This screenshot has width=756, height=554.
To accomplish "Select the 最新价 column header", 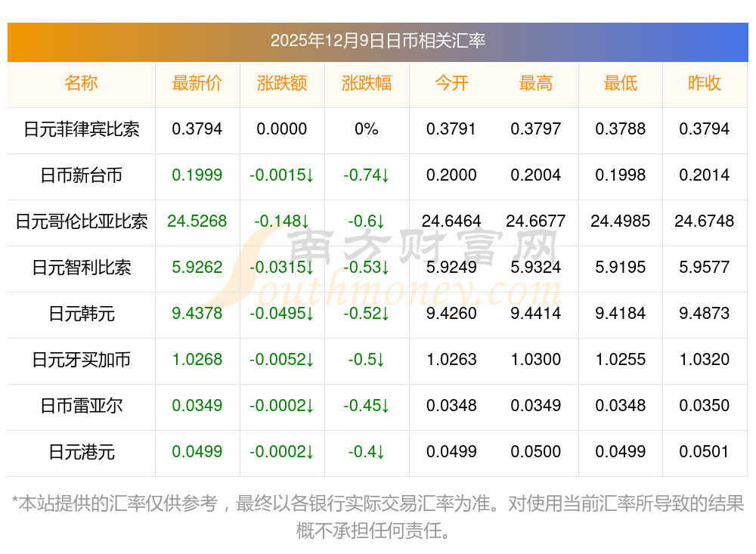I will tap(197, 83).
